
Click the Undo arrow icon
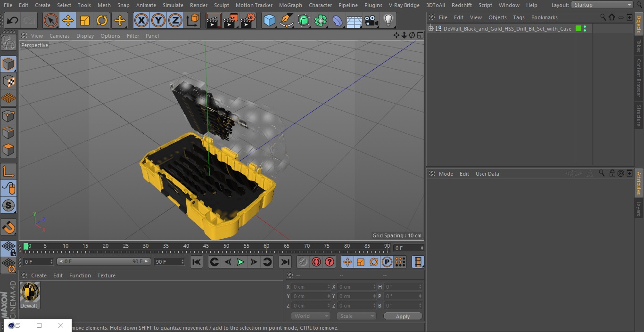(x=12, y=20)
